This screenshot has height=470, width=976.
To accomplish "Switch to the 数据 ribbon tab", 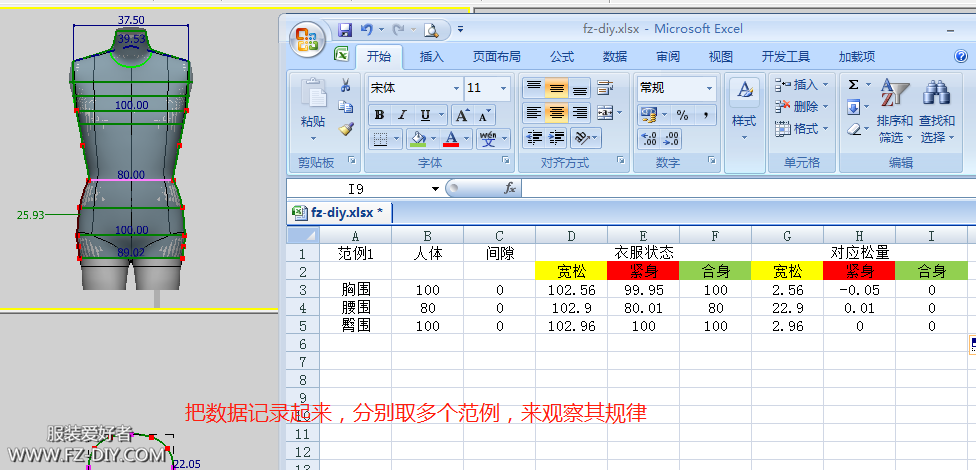I will [615, 57].
